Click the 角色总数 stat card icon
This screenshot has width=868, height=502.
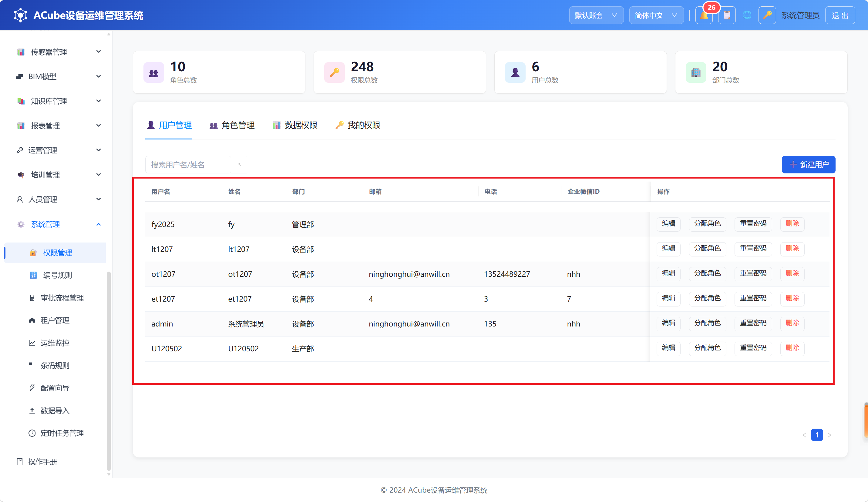(154, 72)
